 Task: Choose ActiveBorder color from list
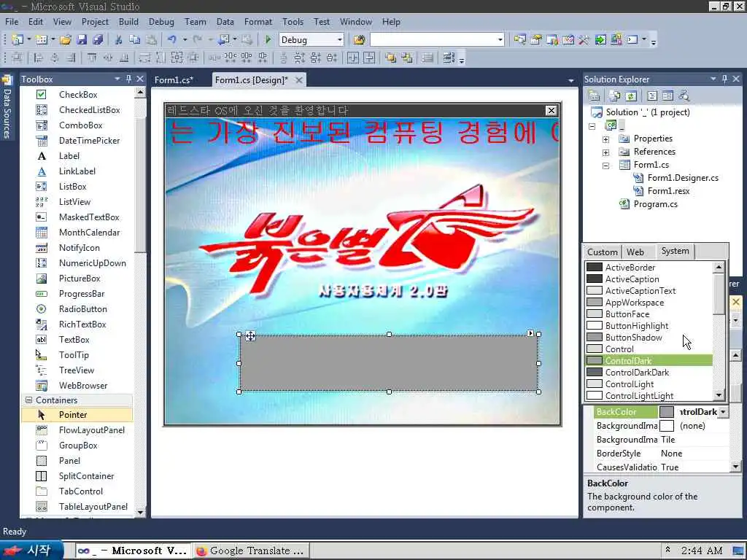pyautogui.click(x=649, y=268)
